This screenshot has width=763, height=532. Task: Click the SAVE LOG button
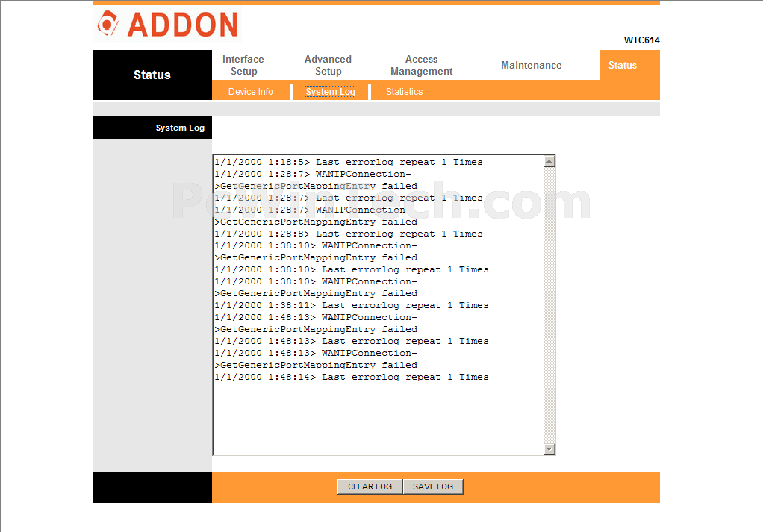coord(433,486)
